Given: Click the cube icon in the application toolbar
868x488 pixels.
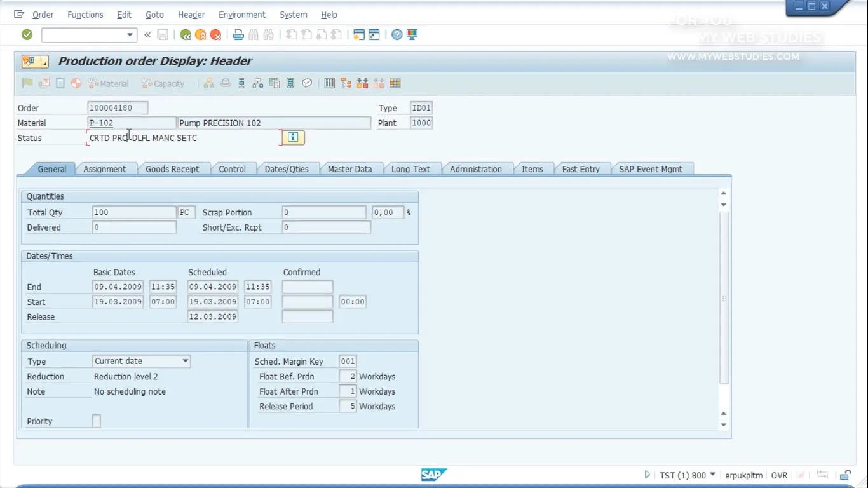Looking at the screenshot, I should [307, 83].
